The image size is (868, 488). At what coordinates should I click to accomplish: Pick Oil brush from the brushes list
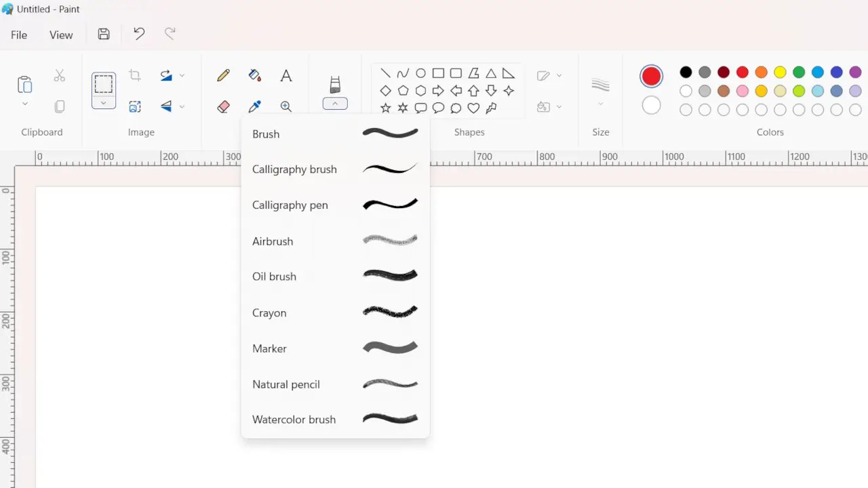(x=335, y=276)
